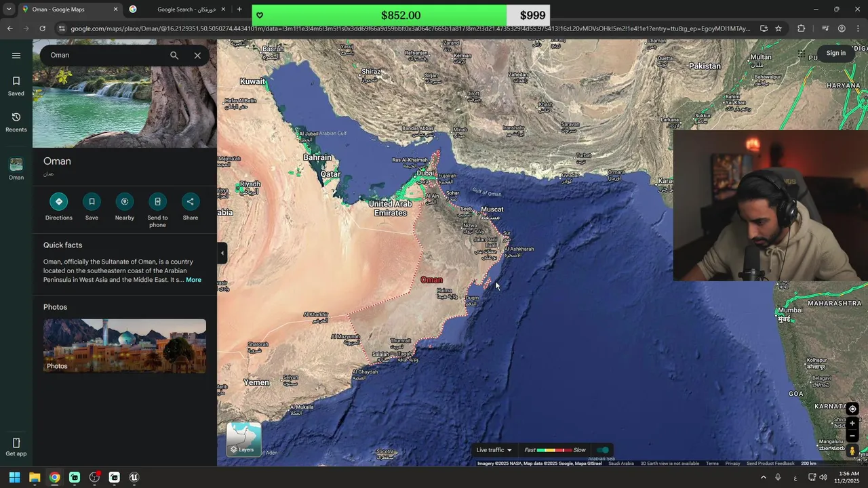Zoom out on the map
Image resolution: width=868 pixels, height=488 pixels.
(x=852, y=436)
